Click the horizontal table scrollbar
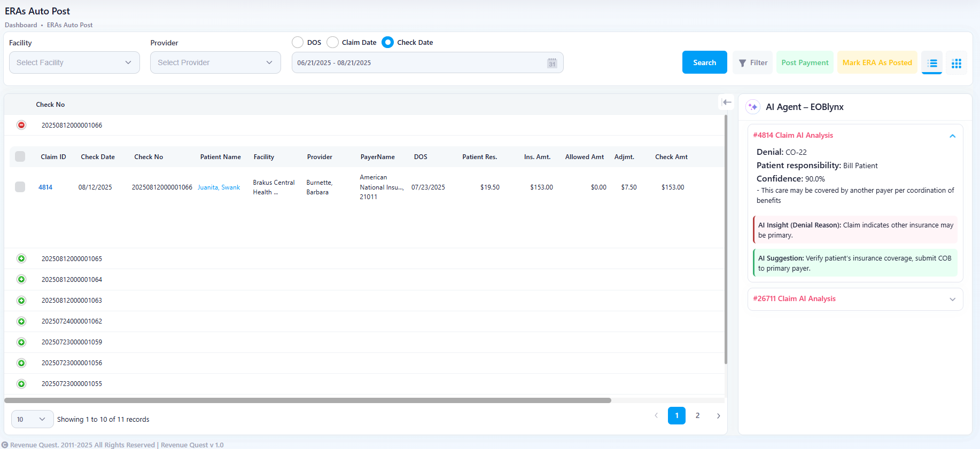This screenshot has height=449, width=980. point(307,400)
